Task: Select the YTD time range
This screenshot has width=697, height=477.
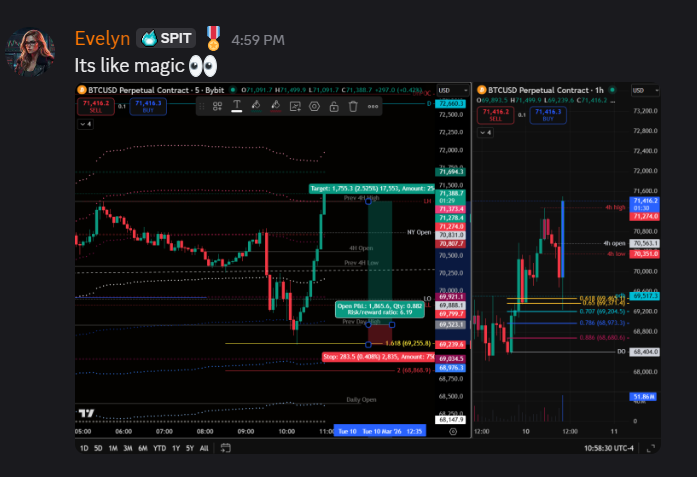Action: [160, 448]
